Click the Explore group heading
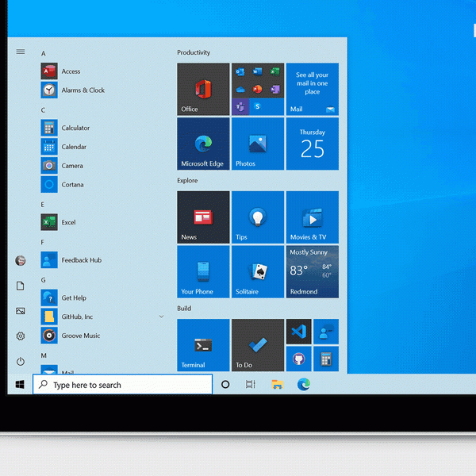The height and width of the screenshot is (476, 476). pos(187,181)
